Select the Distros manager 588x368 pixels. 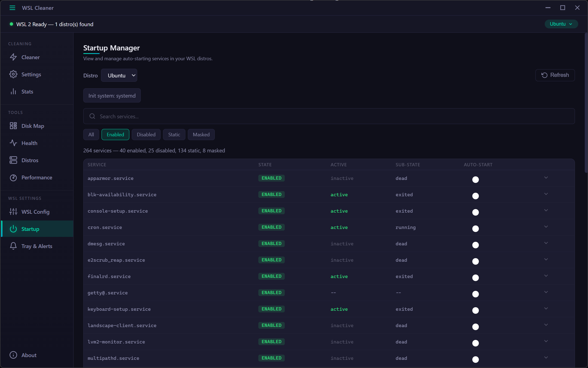click(x=30, y=160)
